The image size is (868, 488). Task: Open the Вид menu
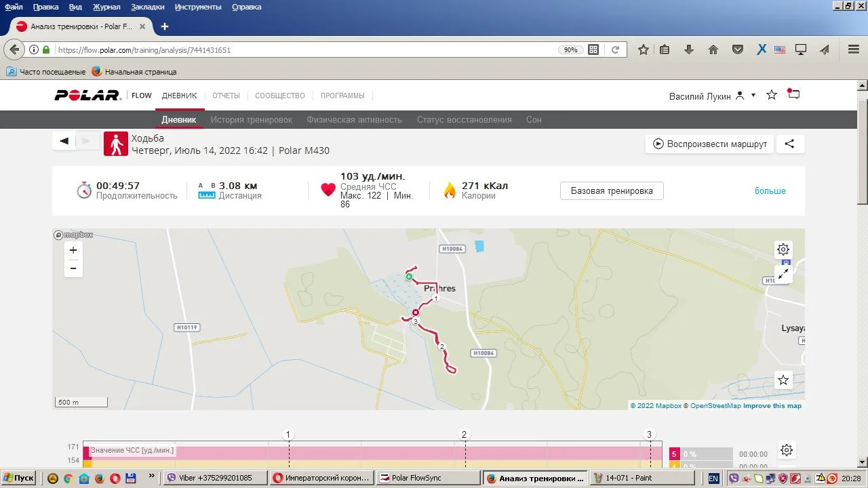pyautogui.click(x=75, y=7)
